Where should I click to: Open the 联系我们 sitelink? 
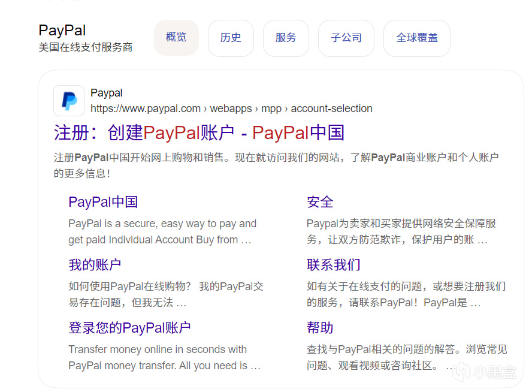pyautogui.click(x=334, y=265)
